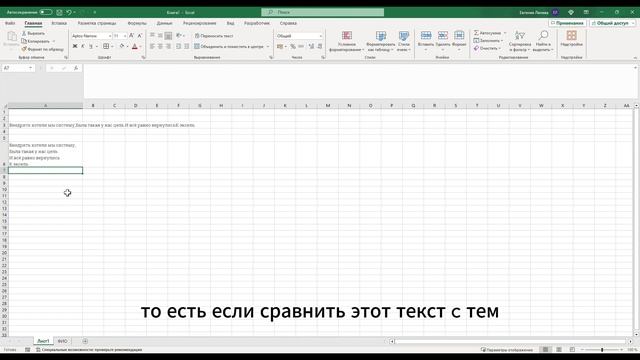The width and height of the screenshot is (640, 360).
Task: Toggle the AutoSave switch
Action: click(x=46, y=12)
